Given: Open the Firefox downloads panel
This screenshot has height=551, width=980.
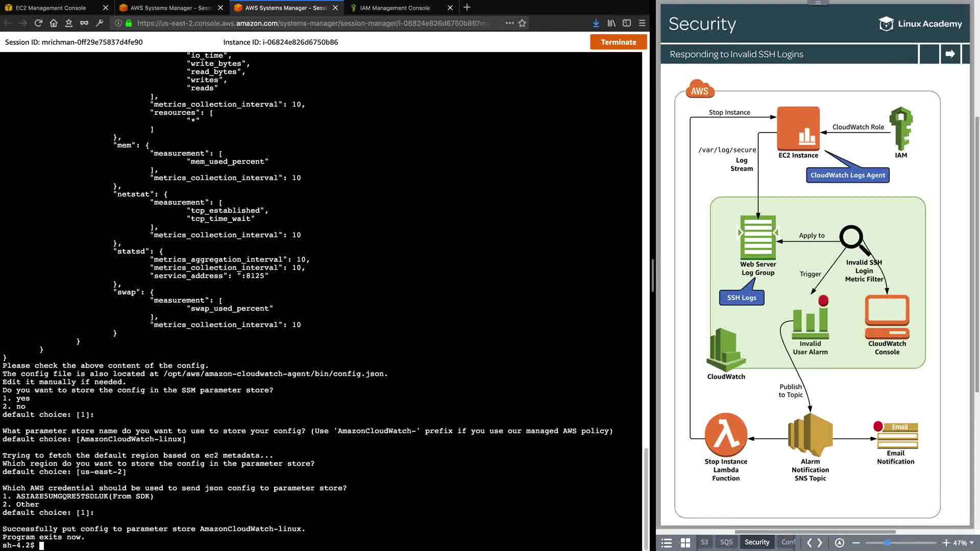Looking at the screenshot, I should (x=596, y=23).
